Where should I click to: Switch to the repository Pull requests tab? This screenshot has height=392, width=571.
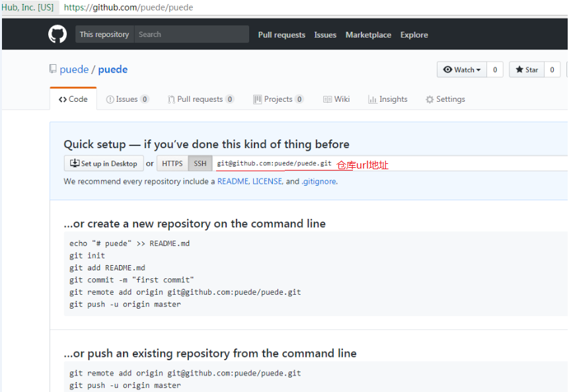pyautogui.click(x=201, y=99)
